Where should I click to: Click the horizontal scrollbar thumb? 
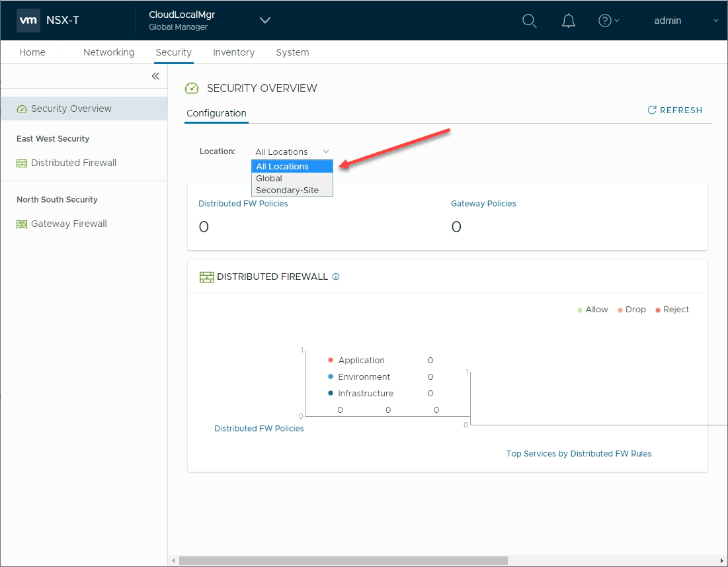click(343, 560)
